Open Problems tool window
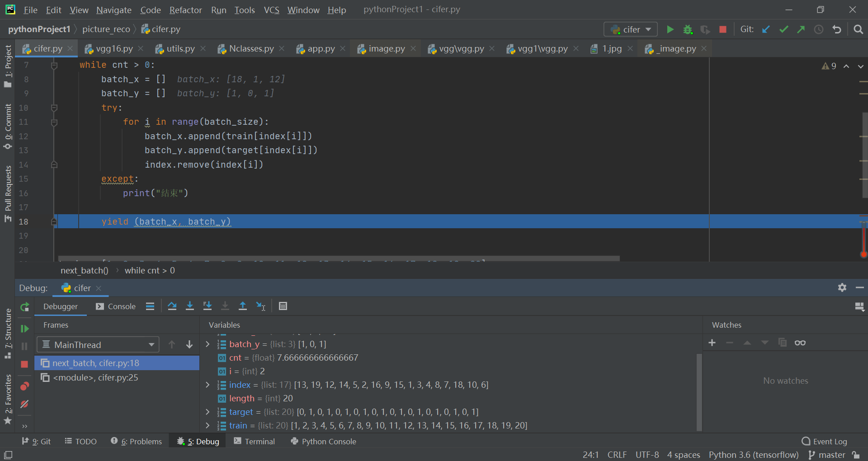The height and width of the screenshot is (461, 868). pos(136,442)
